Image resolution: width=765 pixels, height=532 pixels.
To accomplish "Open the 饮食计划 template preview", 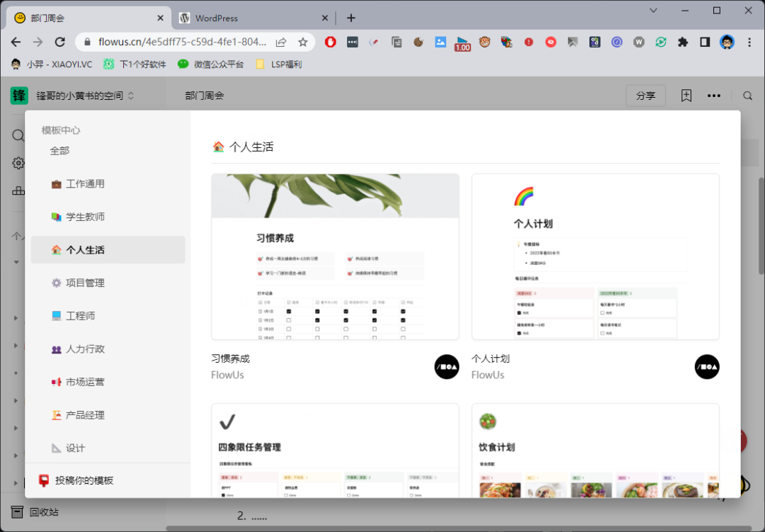I will [595, 451].
